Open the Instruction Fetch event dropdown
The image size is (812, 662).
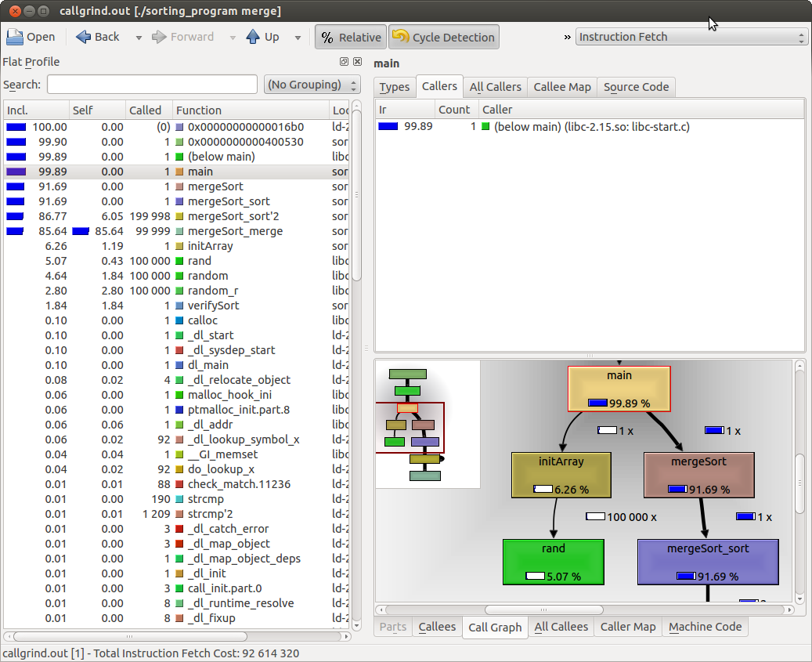pyautogui.click(x=691, y=37)
